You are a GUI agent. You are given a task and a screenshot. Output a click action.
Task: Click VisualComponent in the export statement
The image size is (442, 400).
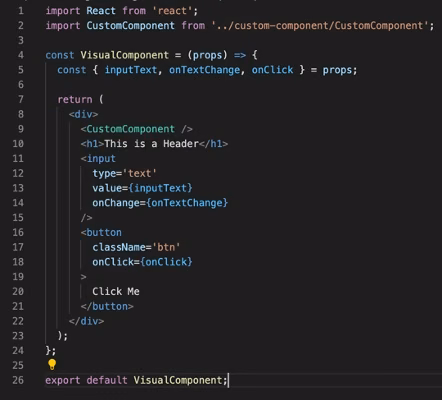178,380
